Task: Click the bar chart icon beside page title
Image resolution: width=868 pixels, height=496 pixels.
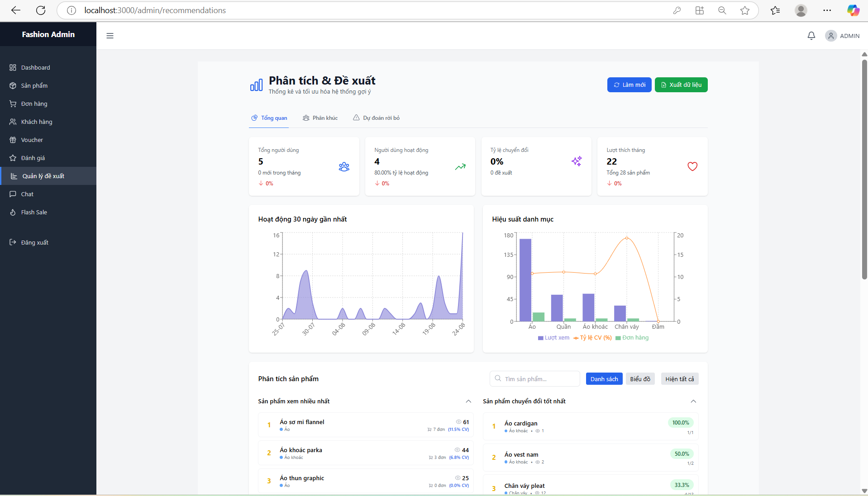Action: 256,85
